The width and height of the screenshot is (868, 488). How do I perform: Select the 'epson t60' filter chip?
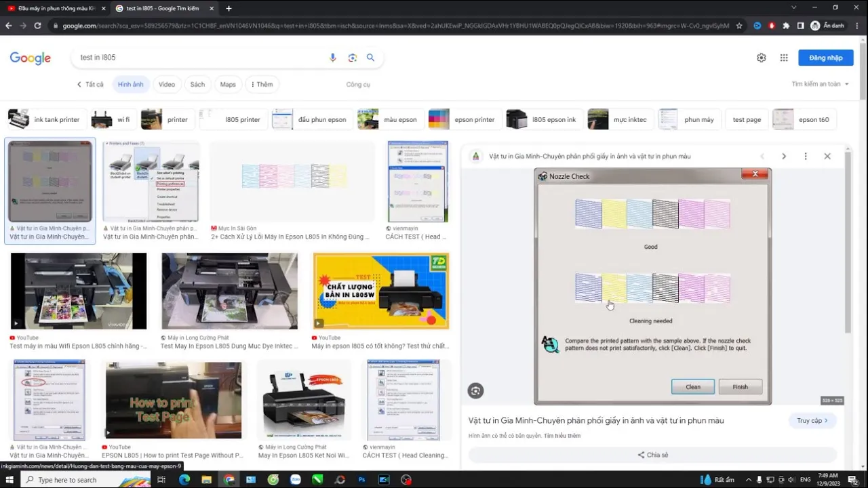point(804,119)
